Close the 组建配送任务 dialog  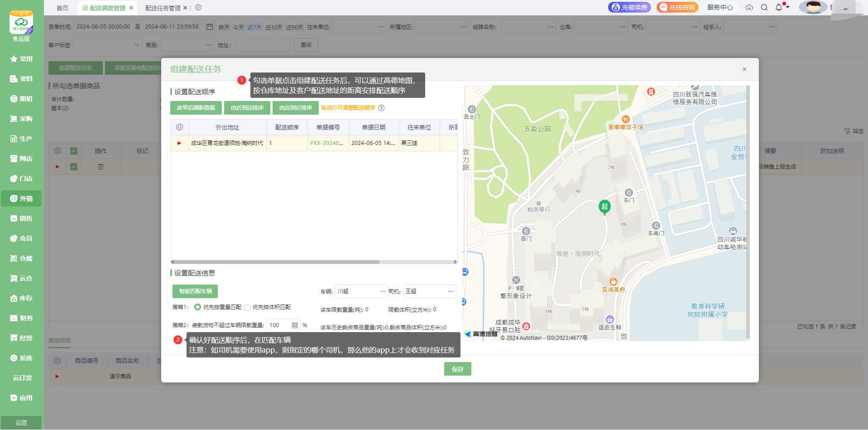[x=744, y=69]
